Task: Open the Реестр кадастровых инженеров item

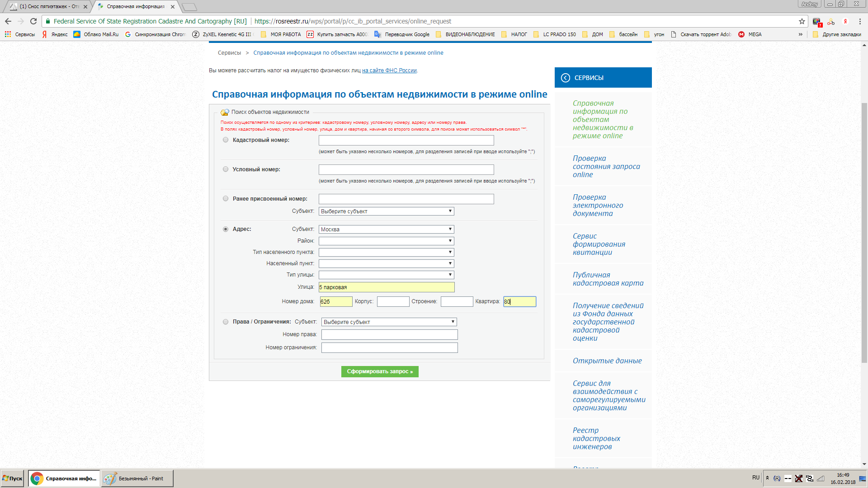Action: [x=596, y=439]
